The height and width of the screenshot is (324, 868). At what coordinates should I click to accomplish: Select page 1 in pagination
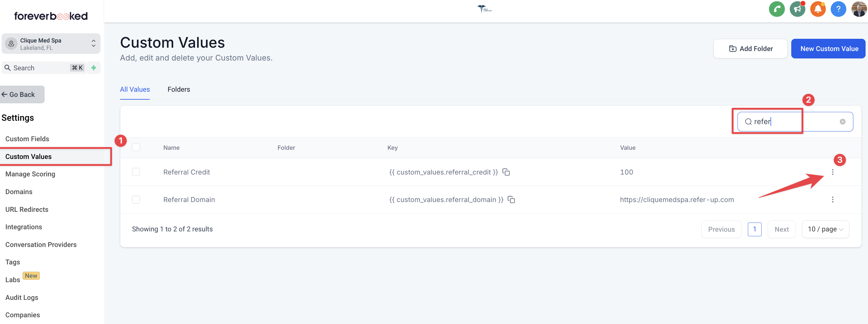tap(754, 229)
